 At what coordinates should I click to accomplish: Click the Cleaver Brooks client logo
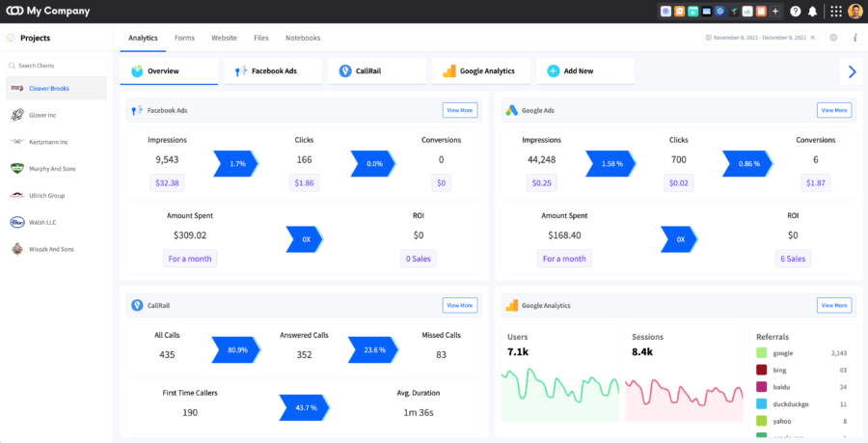17,89
